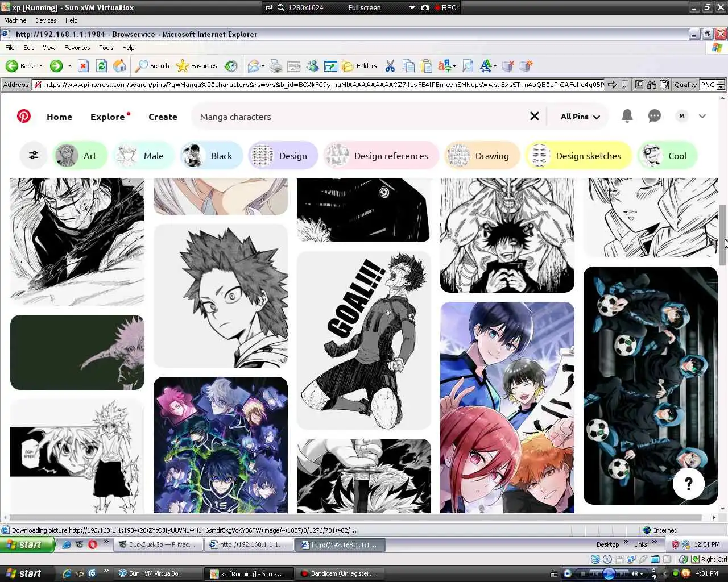Open the VirtualBox Machine menu

click(15, 20)
